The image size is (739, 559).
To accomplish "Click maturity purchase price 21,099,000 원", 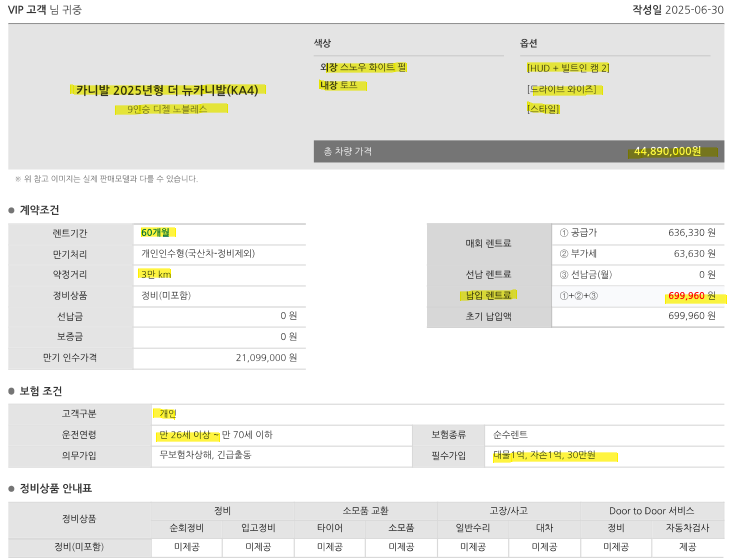I will 266,358.
